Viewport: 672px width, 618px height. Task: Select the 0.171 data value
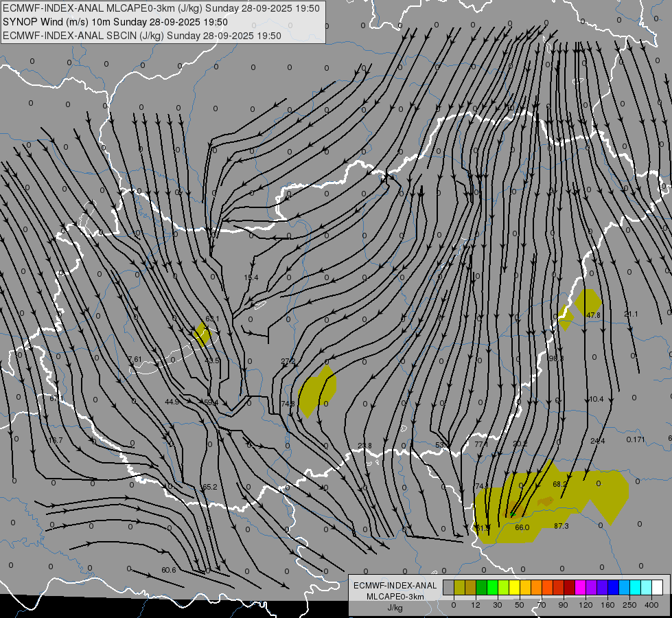(636, 439)
